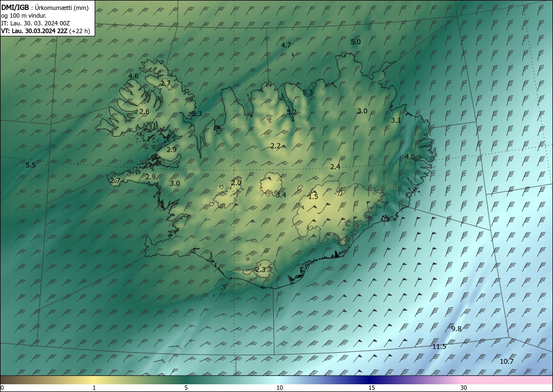Click the 10.7 value label
553x392 pixels.
click(507, 362)
